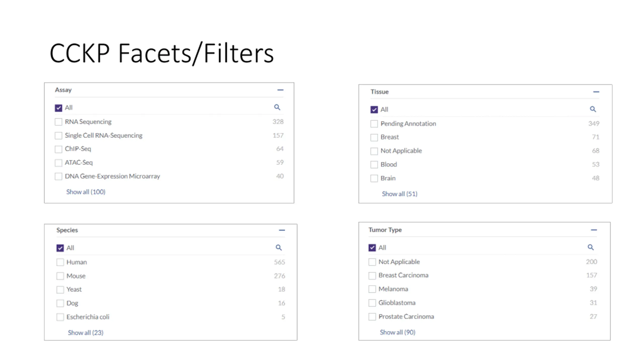Viewport: 644px width, 362px height.
Task: Click the Tumor Type facet heading
Action: (x=385, y=230)
